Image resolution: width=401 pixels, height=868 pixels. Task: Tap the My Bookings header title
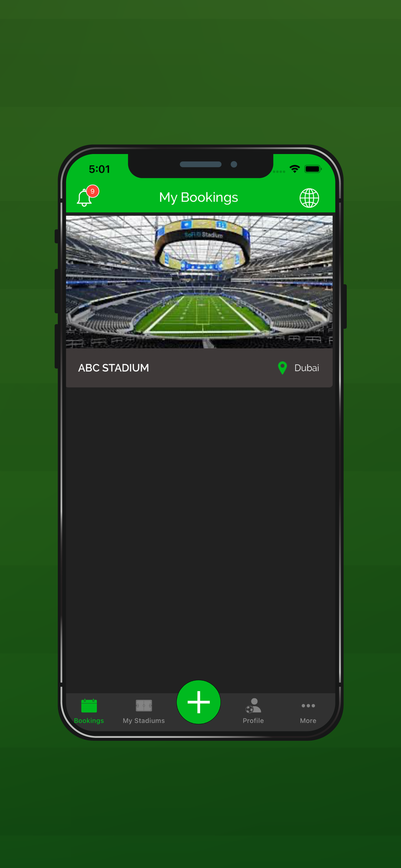199,197
